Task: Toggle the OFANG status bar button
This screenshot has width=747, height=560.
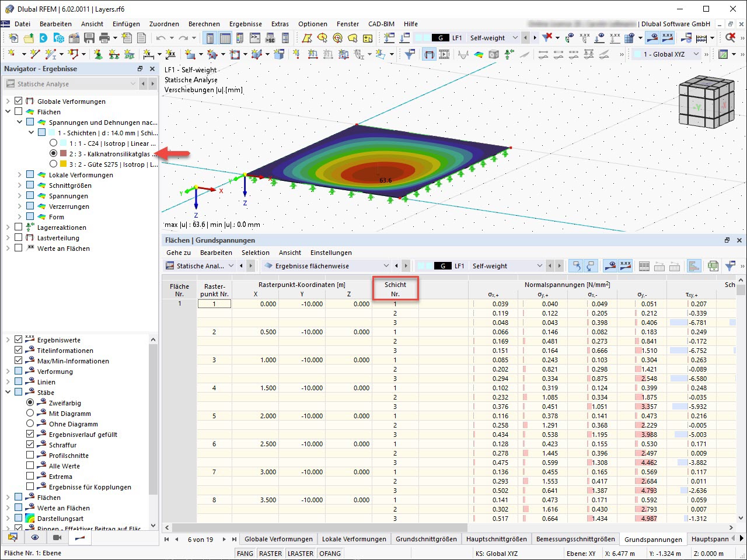Action: [330, 554]
